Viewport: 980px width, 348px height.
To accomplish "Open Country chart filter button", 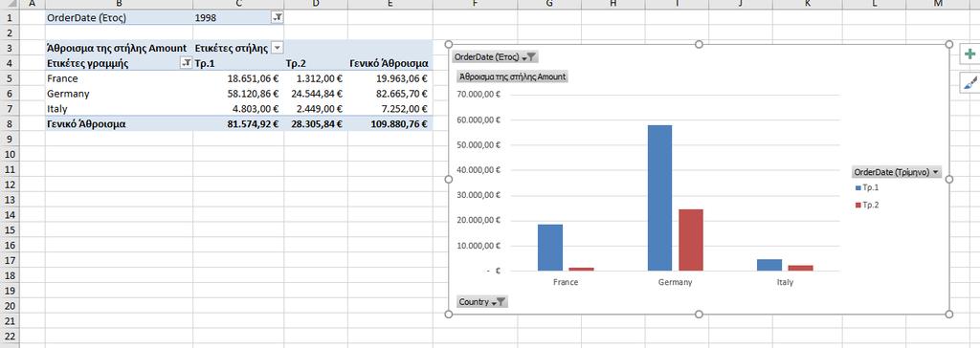I will (481, 302).
